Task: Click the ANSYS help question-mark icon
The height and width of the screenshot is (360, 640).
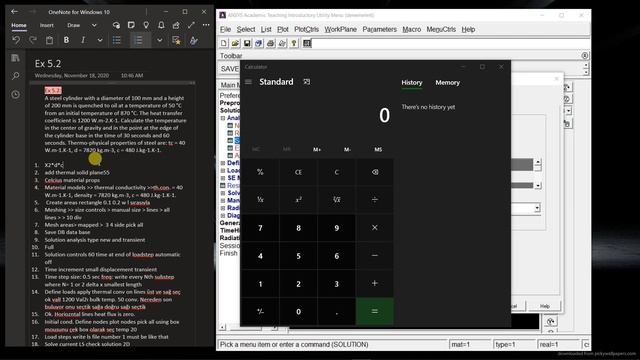Action: coord(294,43)
